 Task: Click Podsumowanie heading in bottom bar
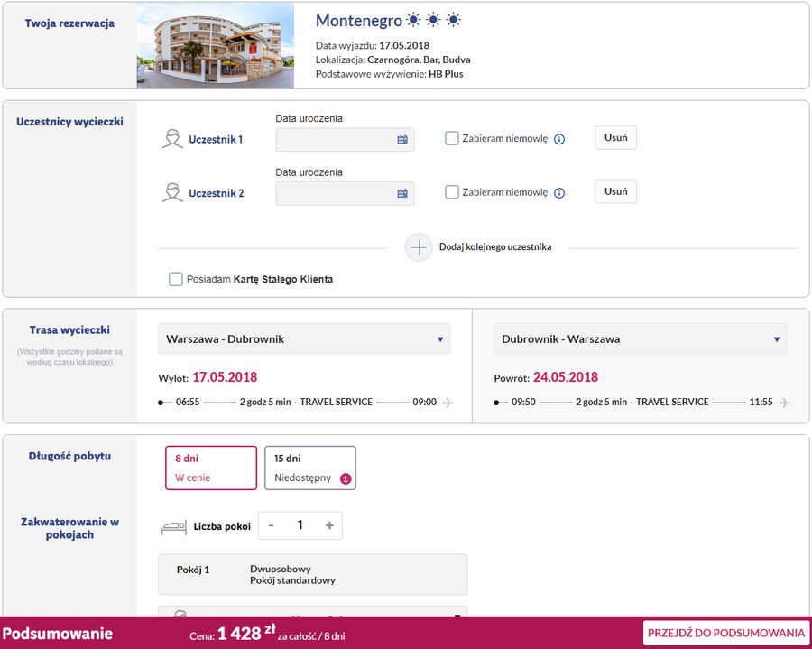pos(58,634)
